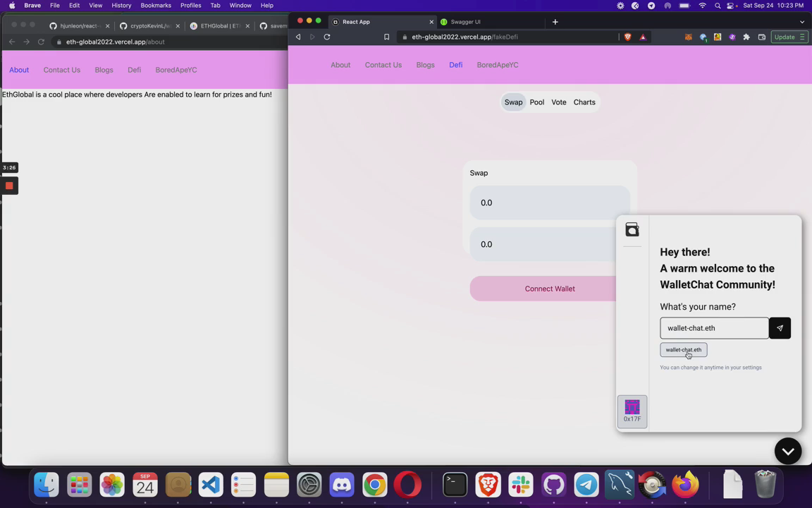Bookmark the current page in the front window

pyautogui.click(x=386, y=37)
